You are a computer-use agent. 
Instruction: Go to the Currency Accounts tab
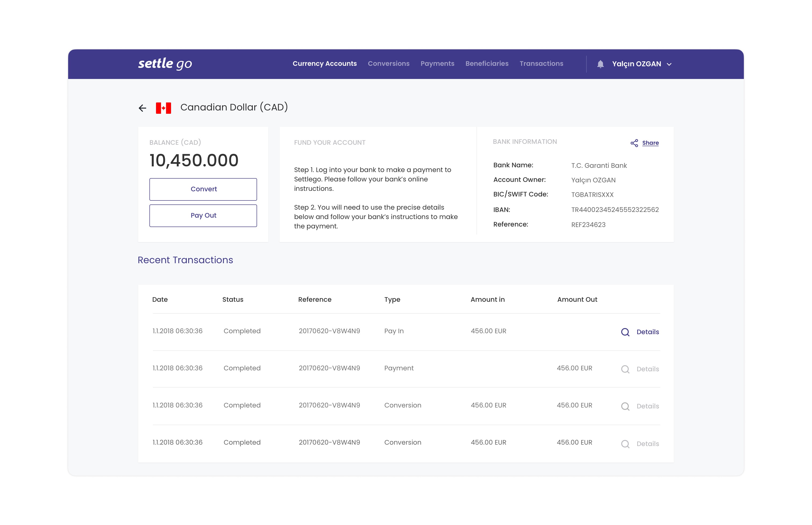coord(324,64)
